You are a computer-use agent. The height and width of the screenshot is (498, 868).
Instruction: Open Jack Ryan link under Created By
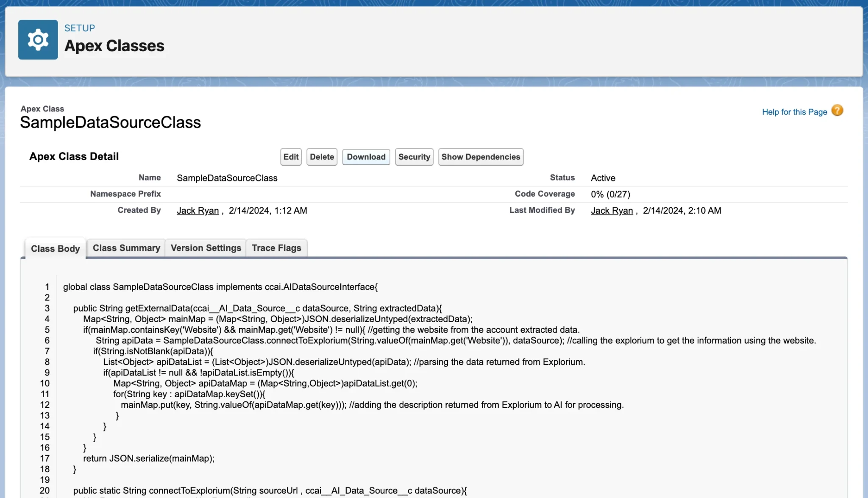click(198, 211)
